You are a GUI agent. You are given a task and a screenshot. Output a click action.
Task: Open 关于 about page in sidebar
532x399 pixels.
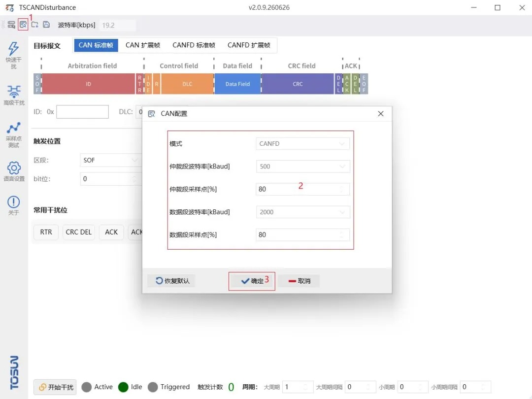coord(14,205)
